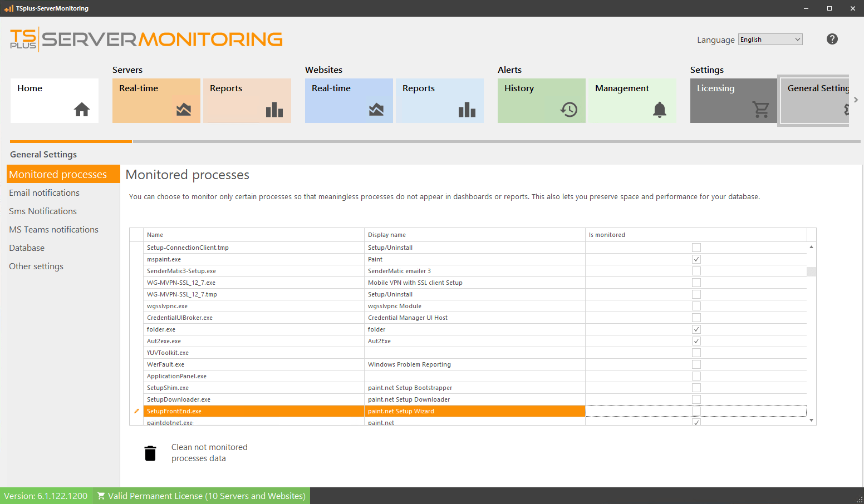Screen dimensions: 864x504
Task: Open the General Settings tile
Action: 814,101
